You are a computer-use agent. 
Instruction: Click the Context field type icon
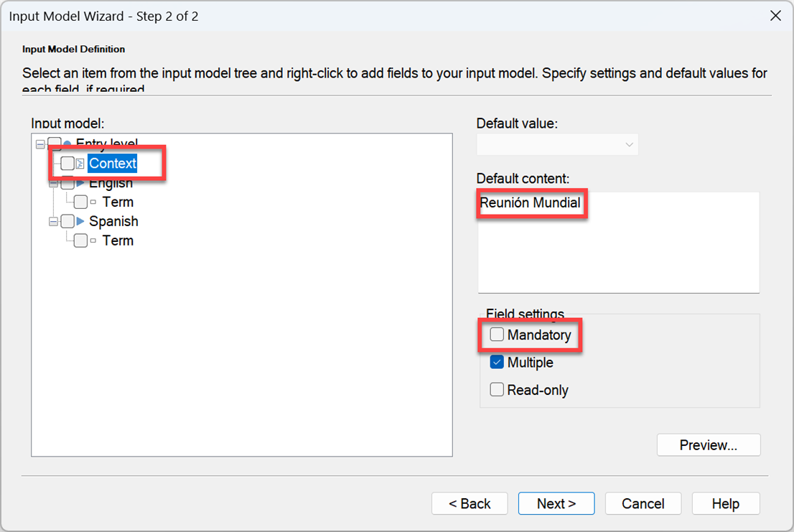click(80, 164)
